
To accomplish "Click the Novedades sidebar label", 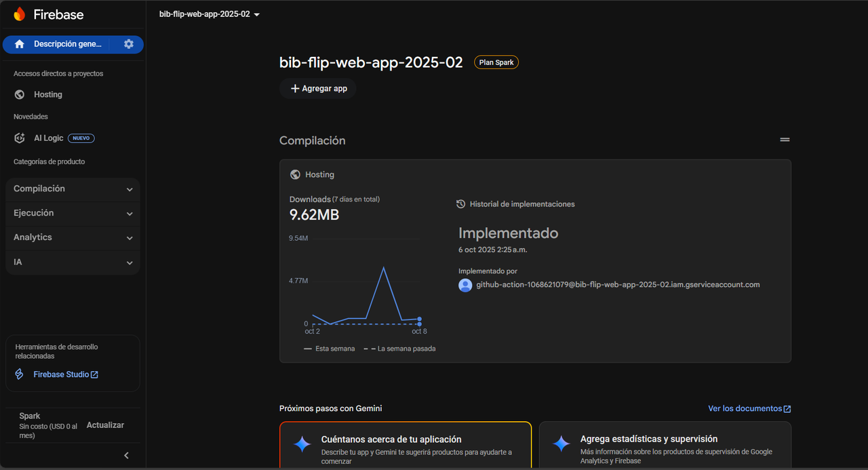I will pos(31,117).
